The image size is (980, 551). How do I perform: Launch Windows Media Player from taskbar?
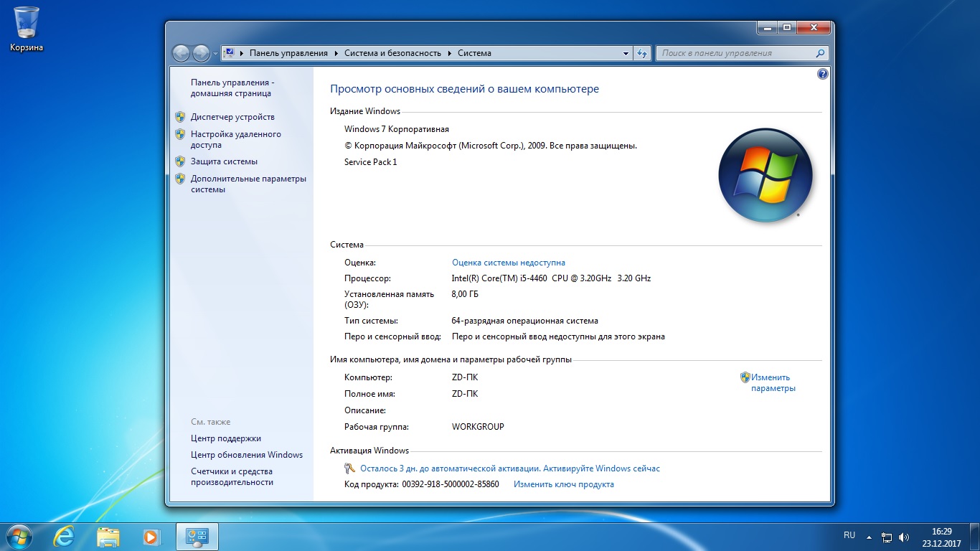[151, 536]
